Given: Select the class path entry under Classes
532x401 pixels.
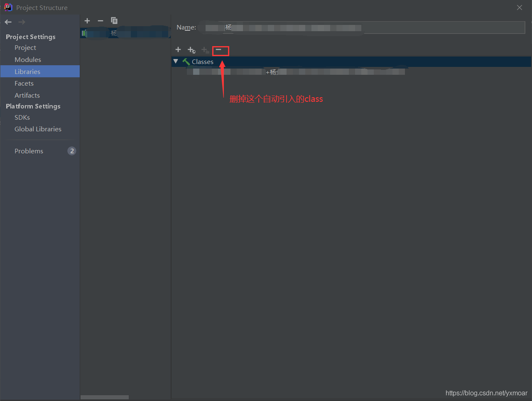Looking at the screenshot, I should (x=296, y=72).
